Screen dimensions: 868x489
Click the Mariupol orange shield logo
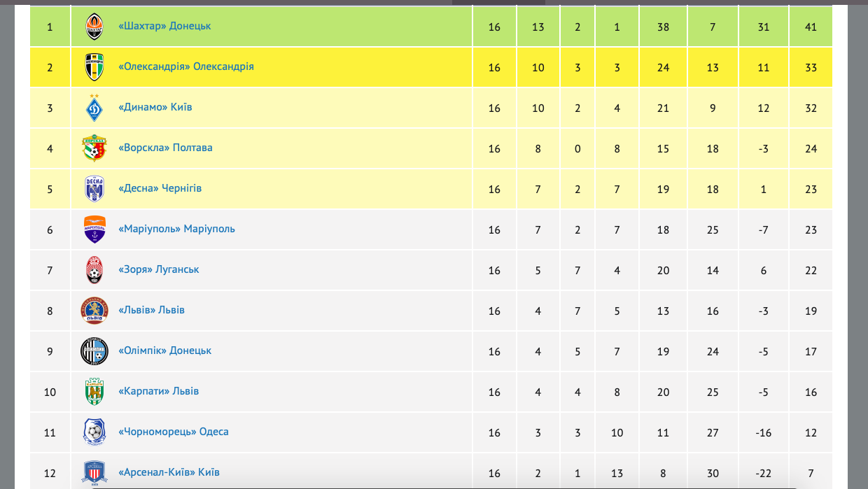(94, 229)
